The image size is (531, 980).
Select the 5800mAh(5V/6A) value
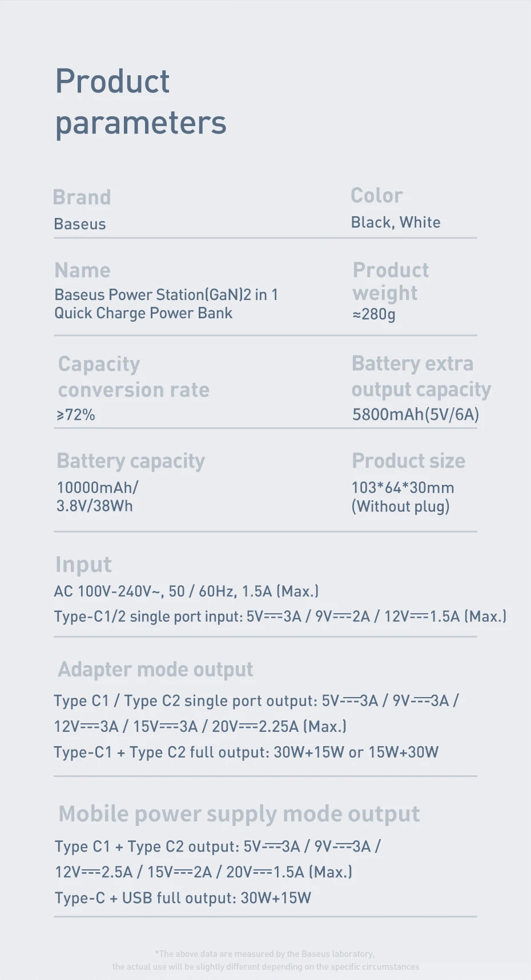click(415, 414)
